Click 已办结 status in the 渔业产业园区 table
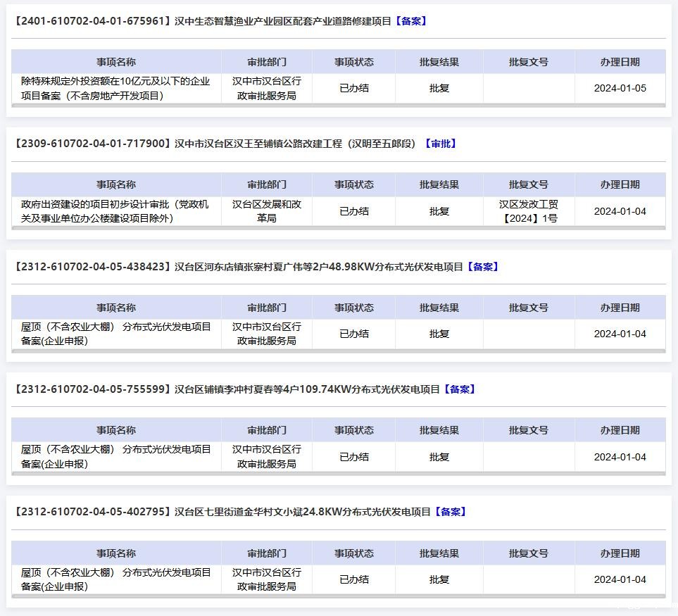Image resolution: width=678 pixels, height=616 pixels. tap(353, 89)
